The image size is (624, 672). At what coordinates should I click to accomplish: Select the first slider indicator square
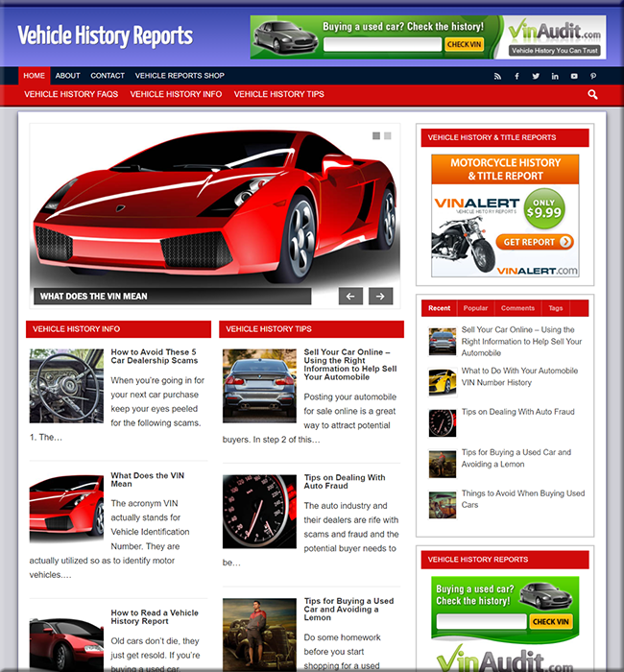(x=376, y=136)
